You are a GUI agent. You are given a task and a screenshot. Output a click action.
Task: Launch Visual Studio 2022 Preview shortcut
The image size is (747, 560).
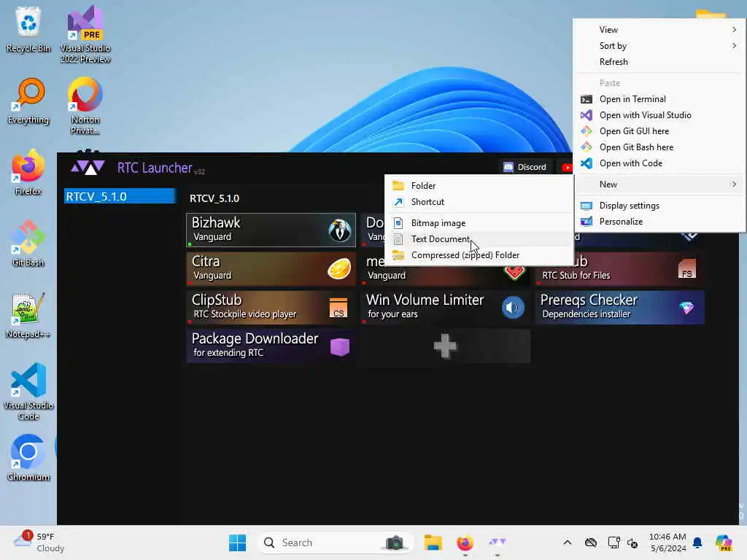coord(85,34)
